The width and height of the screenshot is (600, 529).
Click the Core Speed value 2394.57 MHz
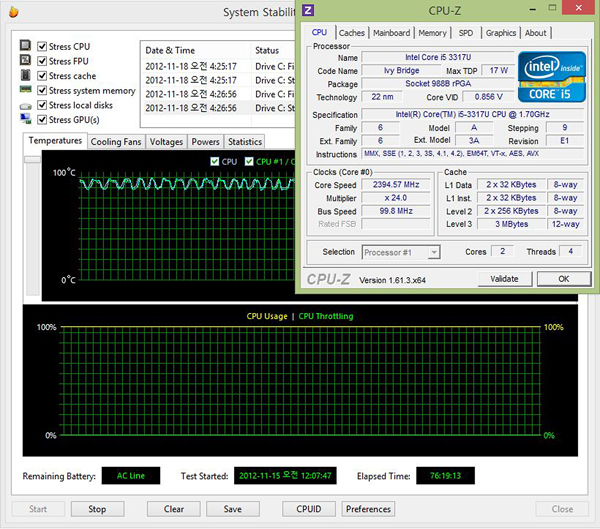(x=396, y=184)
